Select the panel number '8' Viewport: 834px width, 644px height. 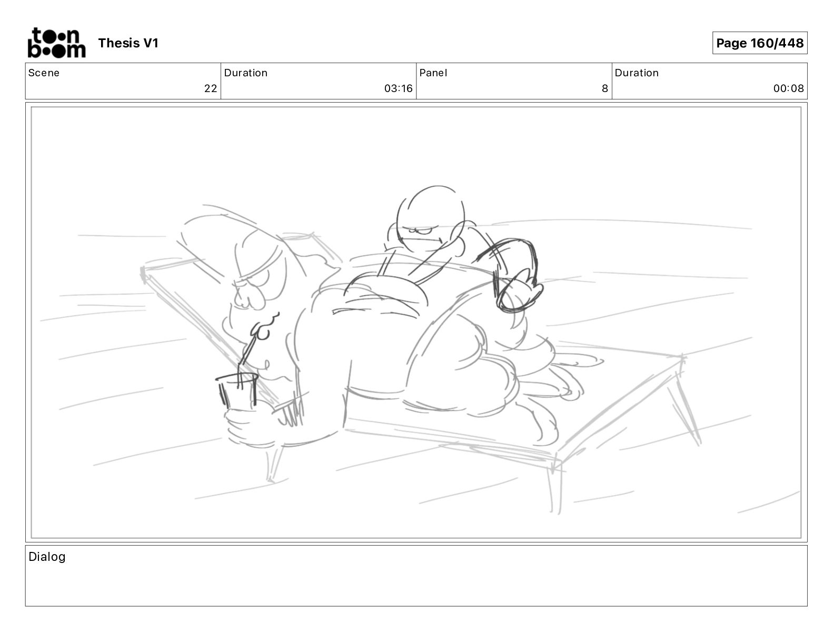point(605,88)
